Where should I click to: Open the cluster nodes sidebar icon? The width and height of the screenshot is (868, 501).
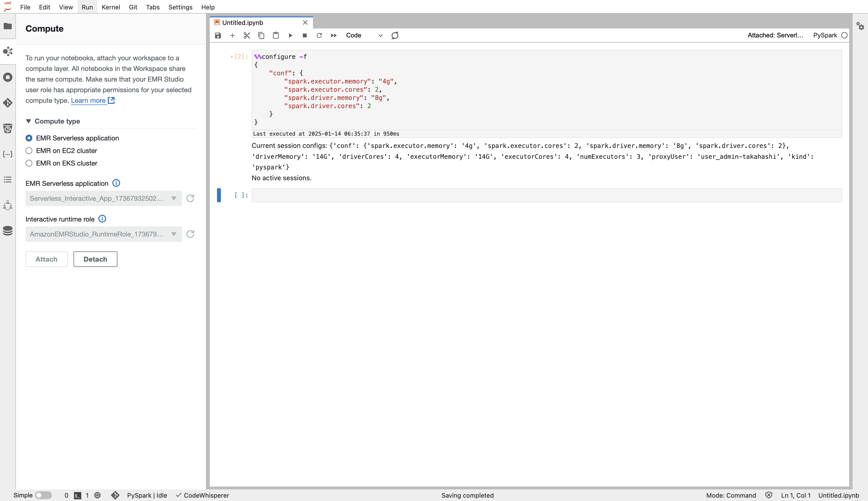(x=7, y=205)
